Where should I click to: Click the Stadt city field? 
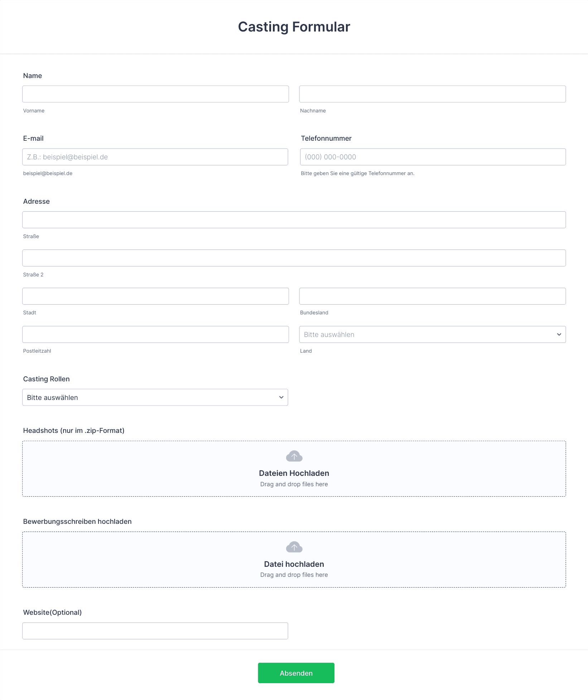155,296
